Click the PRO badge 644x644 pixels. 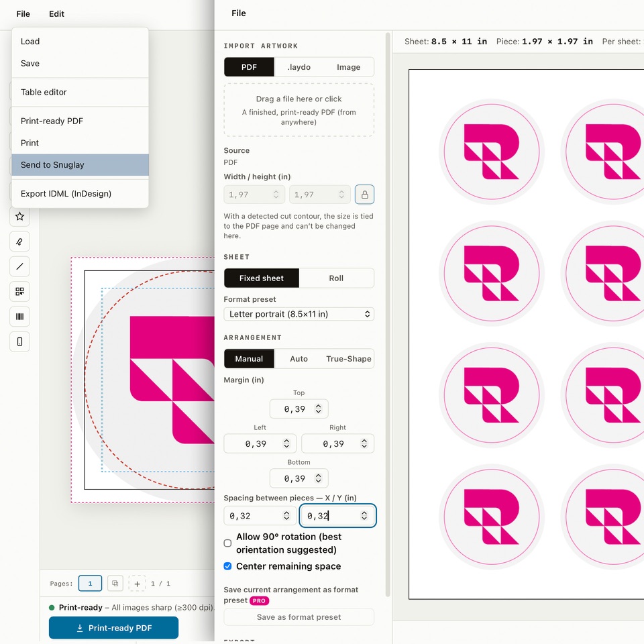[259, 600]
